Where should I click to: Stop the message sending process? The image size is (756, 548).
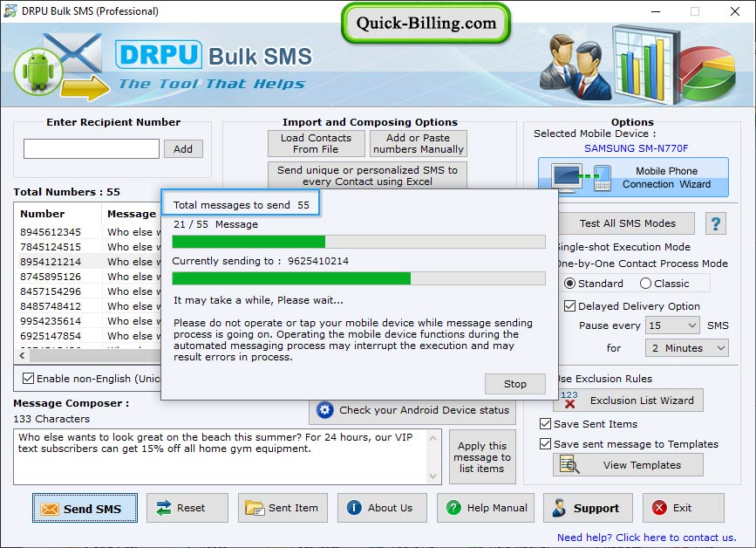point(515,384)
